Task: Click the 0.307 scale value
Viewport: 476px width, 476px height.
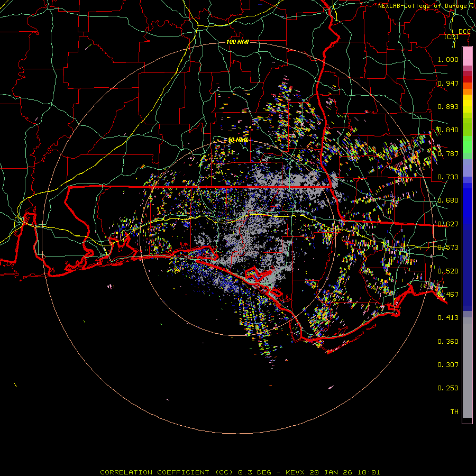Action: pyautogui.click(x=448, y=365)
